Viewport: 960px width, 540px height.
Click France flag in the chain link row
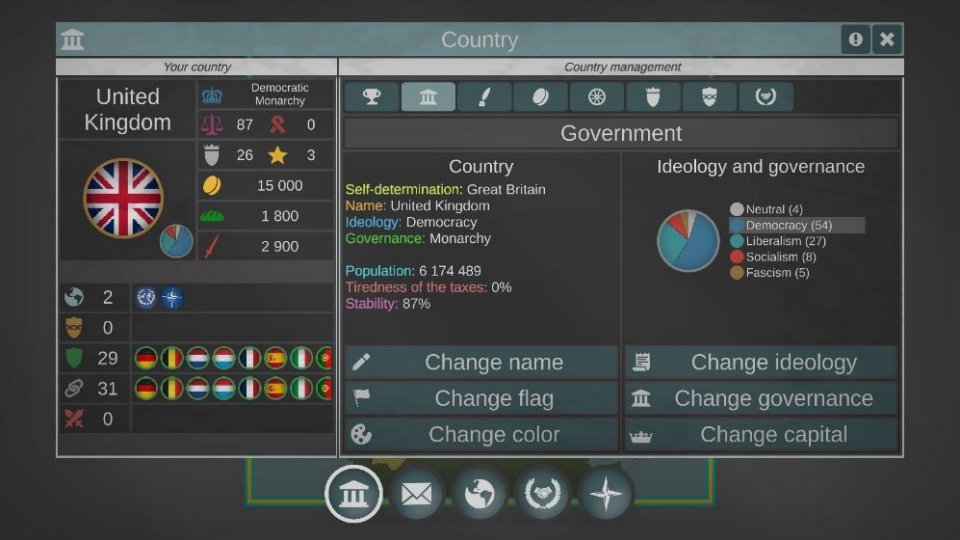pyautogui.click(x=249, y=389)
